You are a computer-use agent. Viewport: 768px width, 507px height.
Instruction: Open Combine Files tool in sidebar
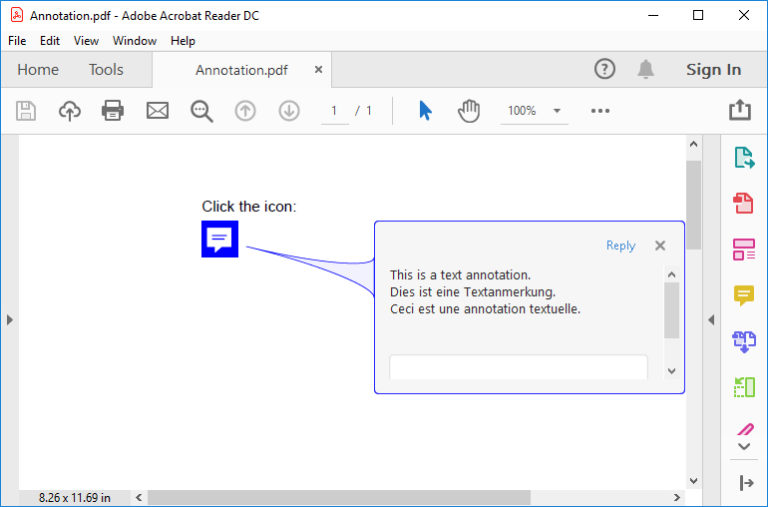744,341
